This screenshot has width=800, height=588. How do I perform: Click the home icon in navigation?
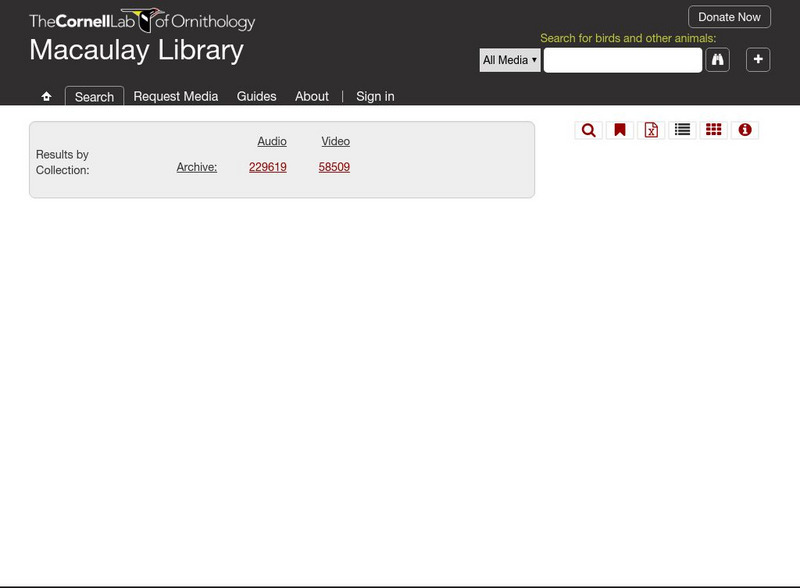pos(46,96)
